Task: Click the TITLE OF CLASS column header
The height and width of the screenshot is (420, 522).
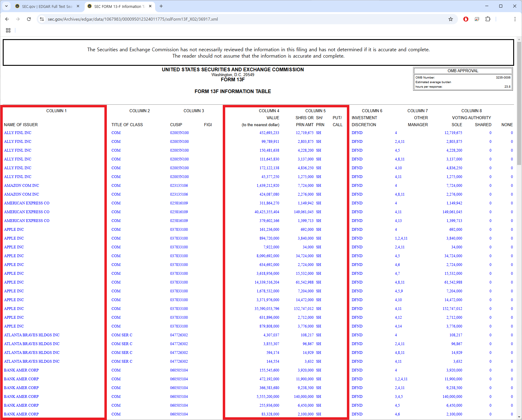Action: pyautogui.click(x=127, y=125)
